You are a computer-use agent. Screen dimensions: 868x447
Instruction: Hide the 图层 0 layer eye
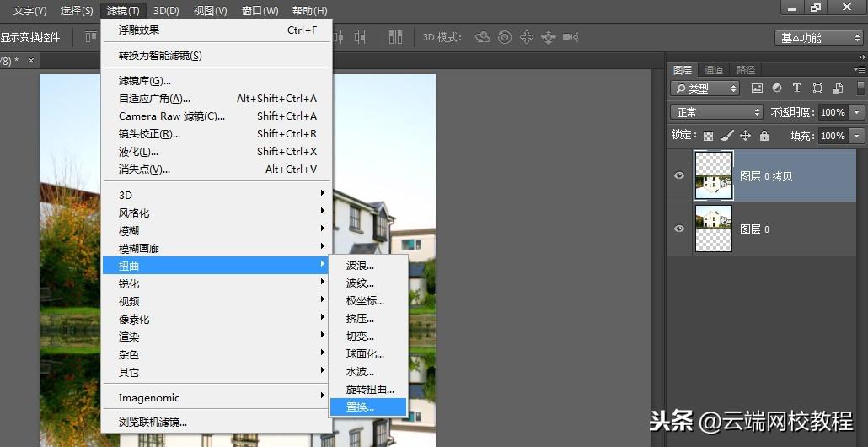[x=679, y=229]
